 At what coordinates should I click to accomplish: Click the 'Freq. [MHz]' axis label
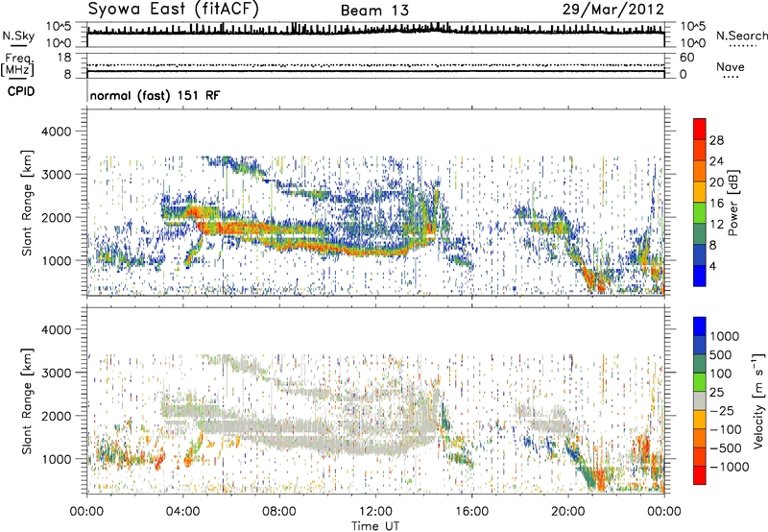coord(17,64)
